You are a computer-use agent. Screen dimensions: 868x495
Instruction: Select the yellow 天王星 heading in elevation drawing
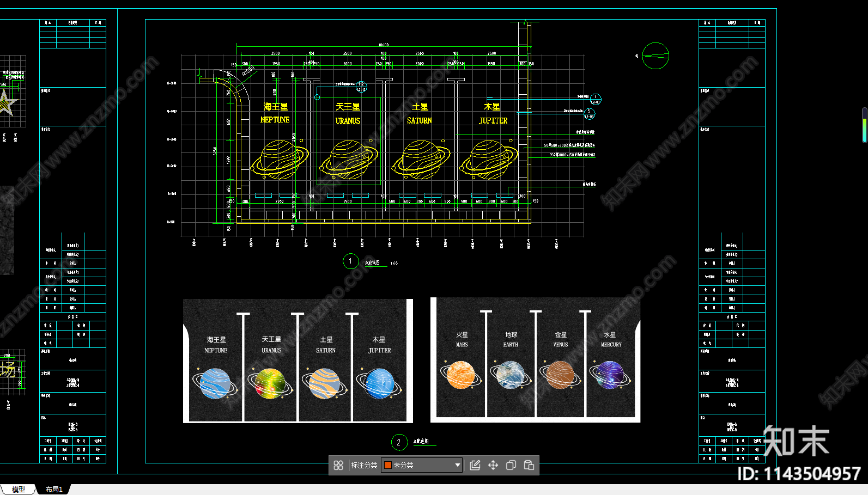point(348,107)
